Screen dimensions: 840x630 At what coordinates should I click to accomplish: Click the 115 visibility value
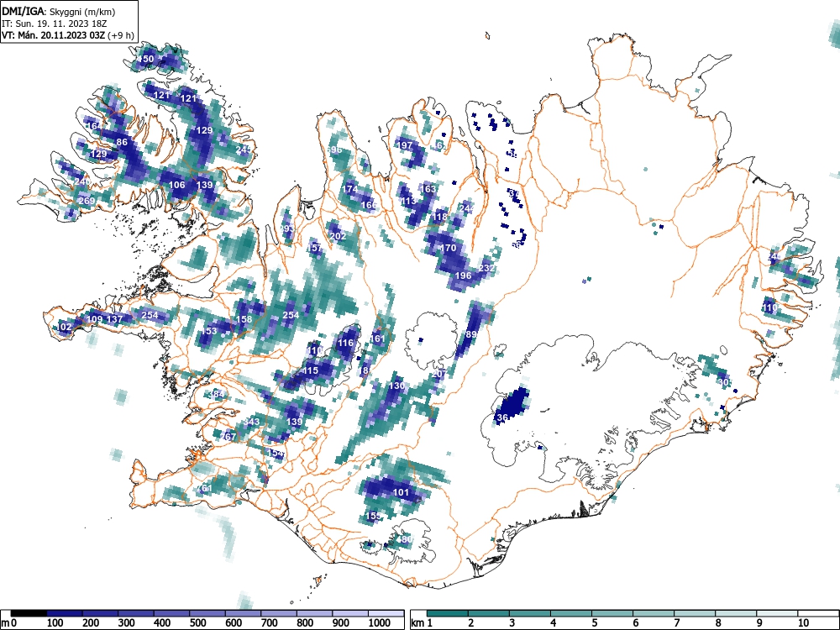click(310, 370)
